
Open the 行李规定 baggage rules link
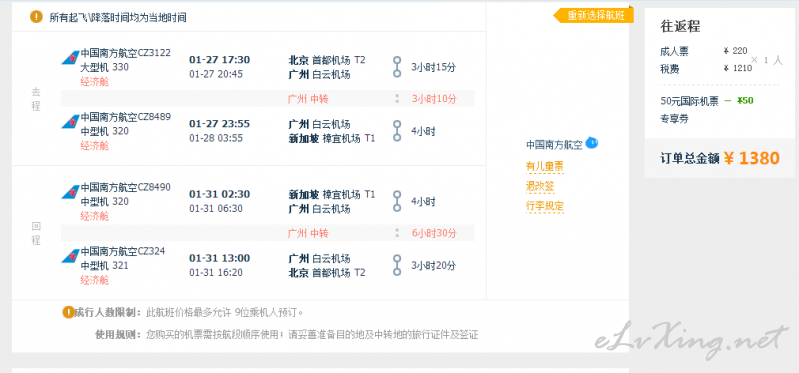[544, 206]
